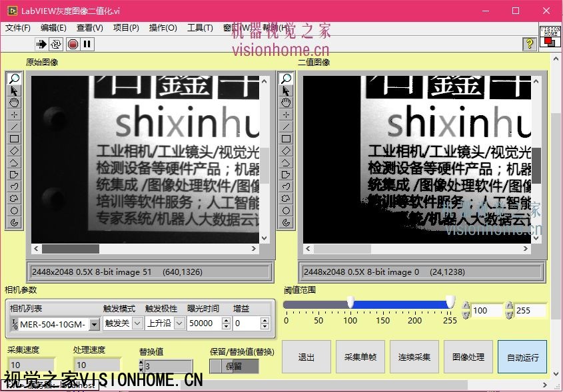Viewport: 563px width, 392px height.
Task: Expand the 触发模式 dropdown
Action: click(137, 323)
